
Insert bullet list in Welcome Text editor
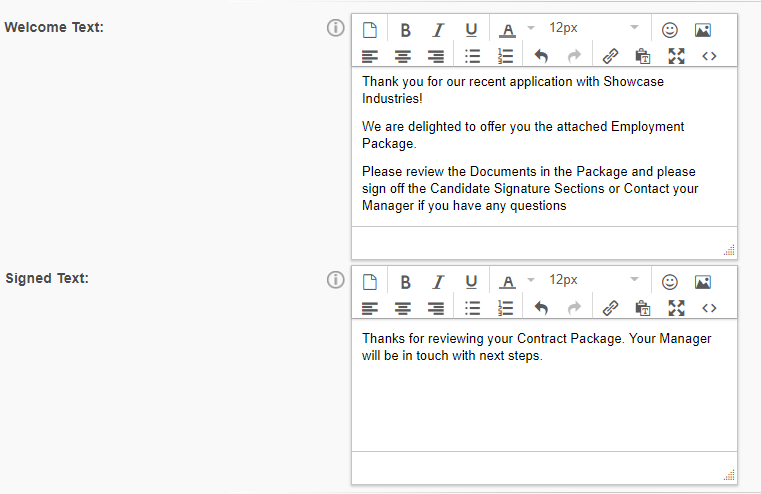point(473,56)
